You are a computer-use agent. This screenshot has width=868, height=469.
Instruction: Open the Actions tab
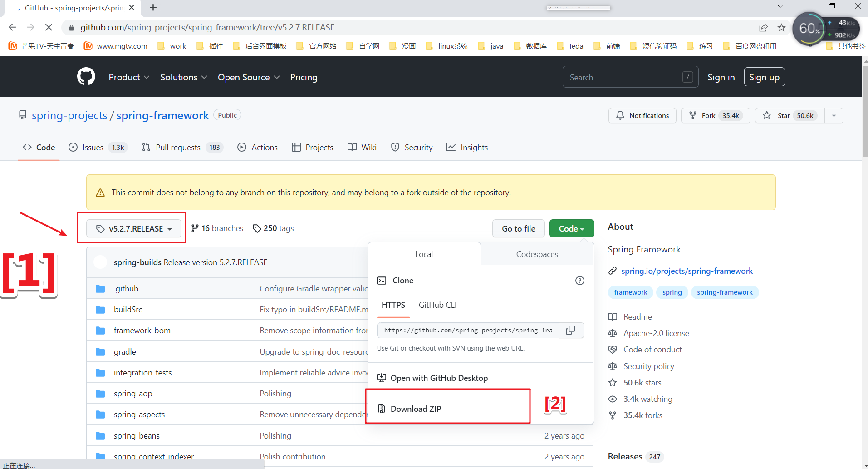[x=257, y=147]
